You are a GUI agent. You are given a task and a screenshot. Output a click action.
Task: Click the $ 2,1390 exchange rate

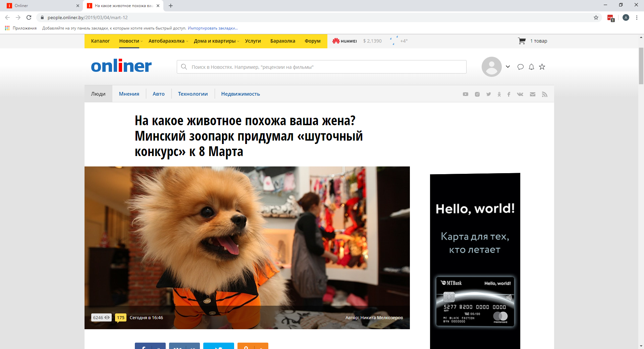coord(372,41)
